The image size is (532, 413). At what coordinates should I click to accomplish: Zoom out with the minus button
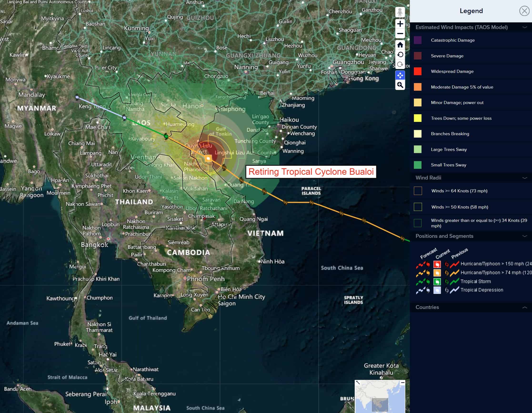point(400,34)
